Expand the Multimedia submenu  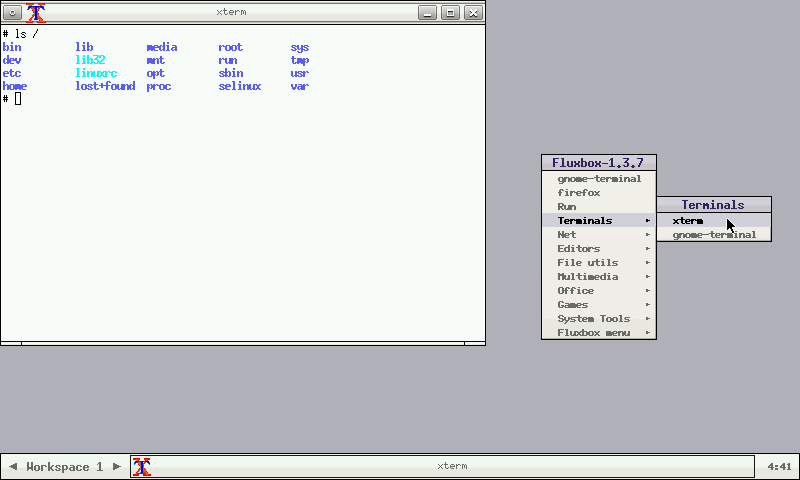[599, 276]
